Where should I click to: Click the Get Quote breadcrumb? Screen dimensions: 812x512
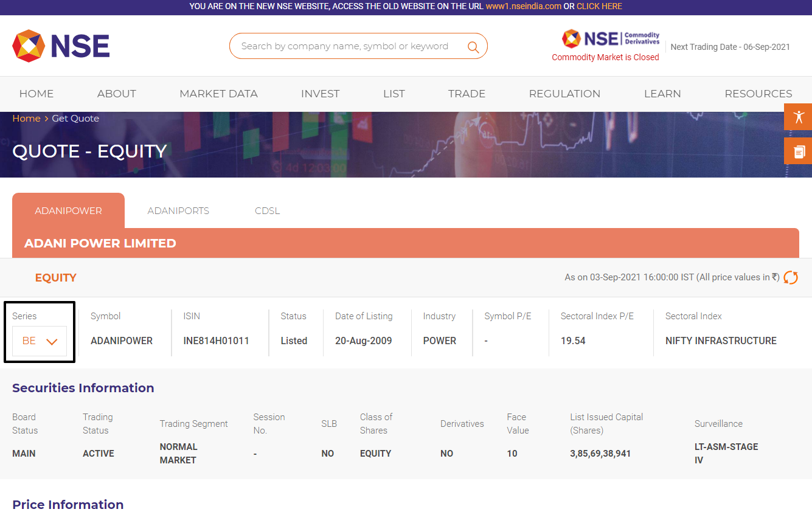pyautogui.click(x=75, y=118)
